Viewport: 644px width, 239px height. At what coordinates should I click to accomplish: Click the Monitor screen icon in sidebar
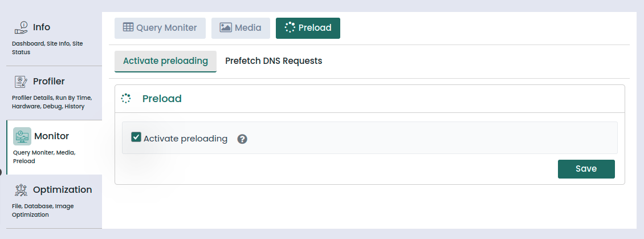click(22, 136)
